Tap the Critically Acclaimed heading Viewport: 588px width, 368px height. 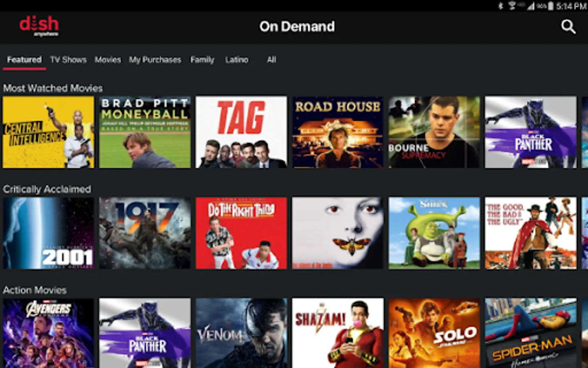(x=47, y=189)
